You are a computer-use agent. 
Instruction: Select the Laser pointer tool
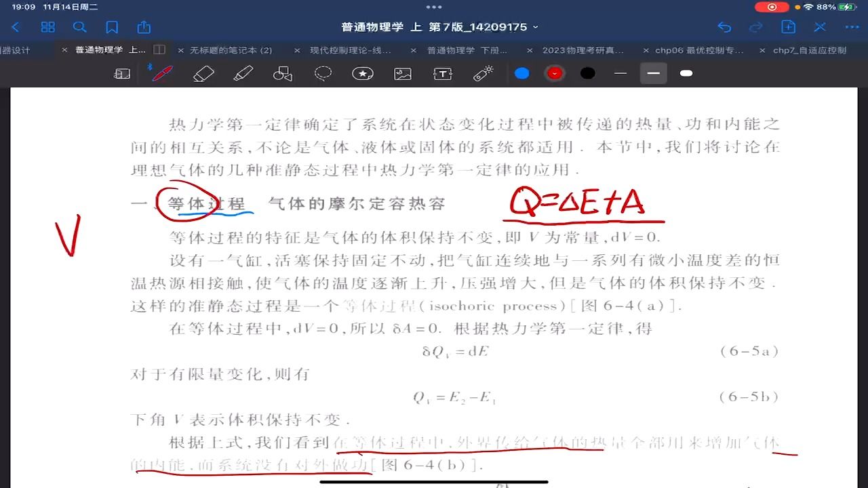point(483,74)
